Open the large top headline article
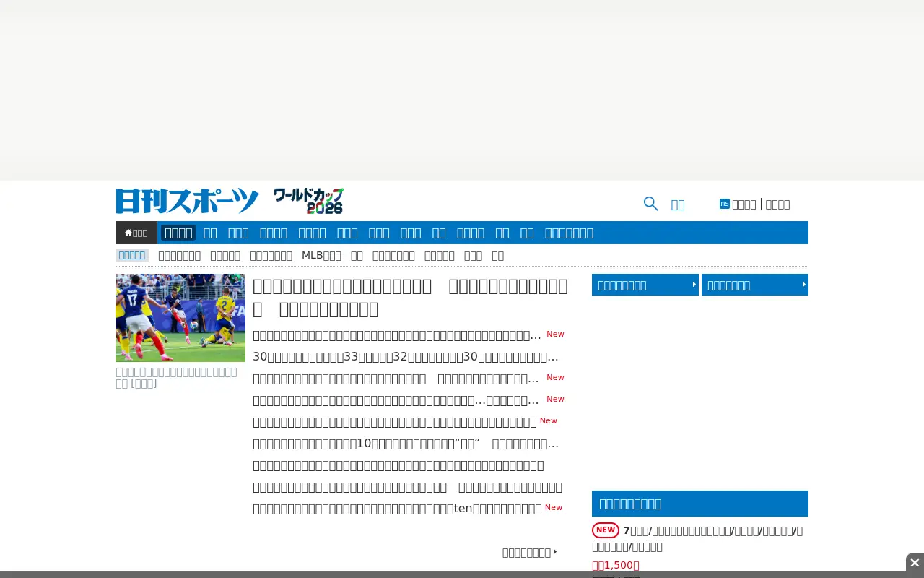Image resolution: width=924 pixels, height=578 pixels. click(410, 298)
